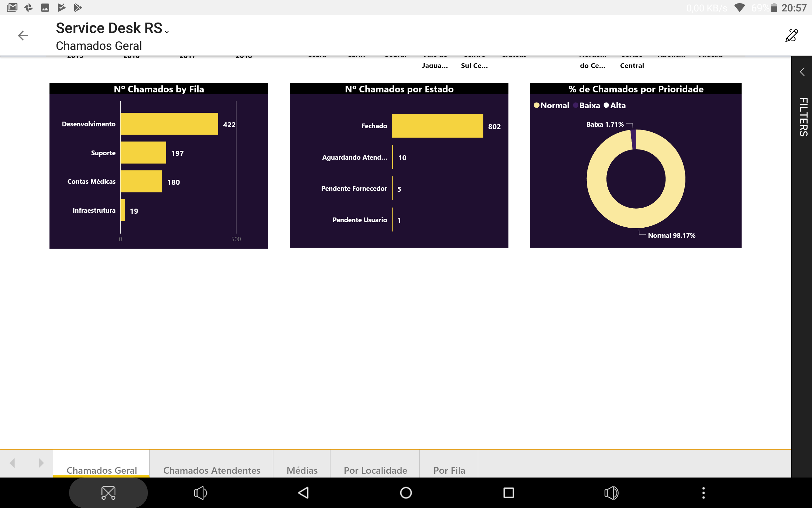Open the annotate pencil icon
This screenshot has width=812, height=508.
coord(791,35)
